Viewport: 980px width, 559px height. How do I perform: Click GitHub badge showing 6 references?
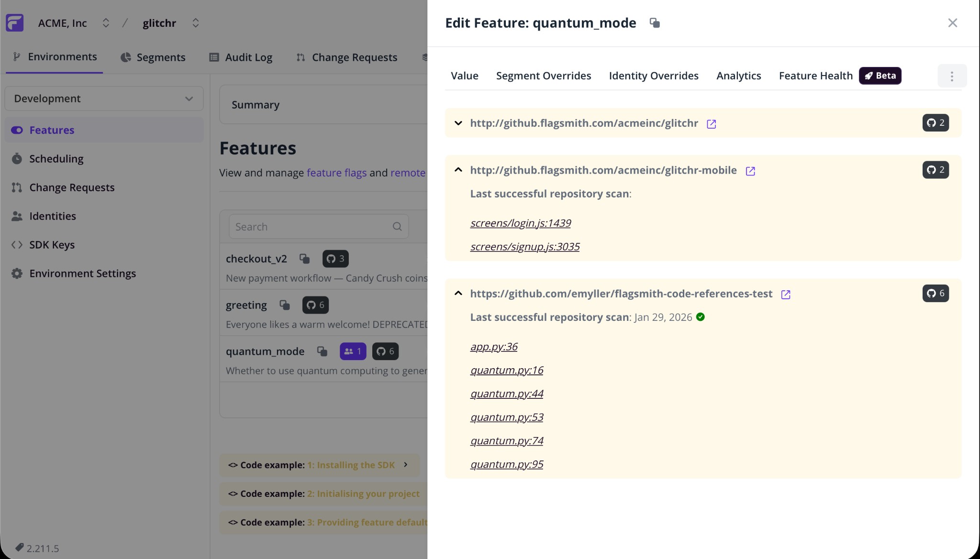click(935, 293)
